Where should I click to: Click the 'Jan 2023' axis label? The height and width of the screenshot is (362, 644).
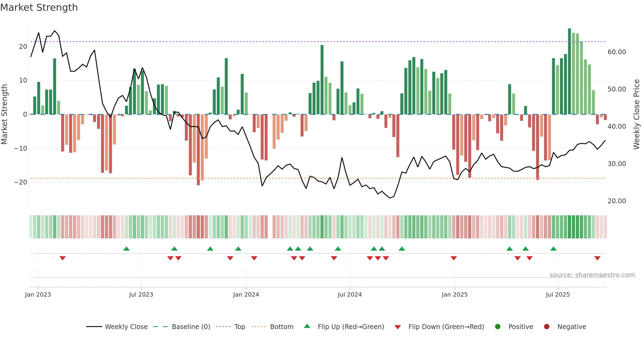[38, 294]
